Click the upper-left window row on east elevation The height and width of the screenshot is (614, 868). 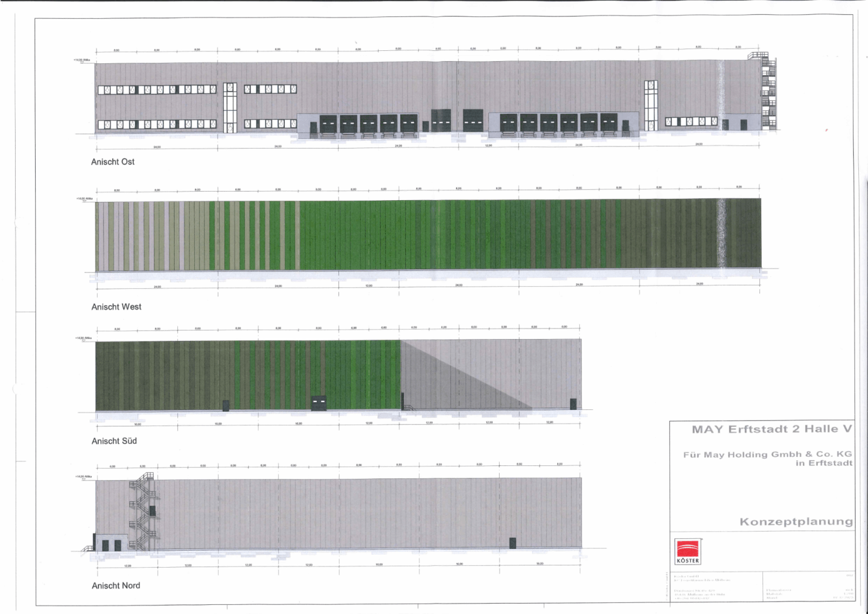[157, 89]
